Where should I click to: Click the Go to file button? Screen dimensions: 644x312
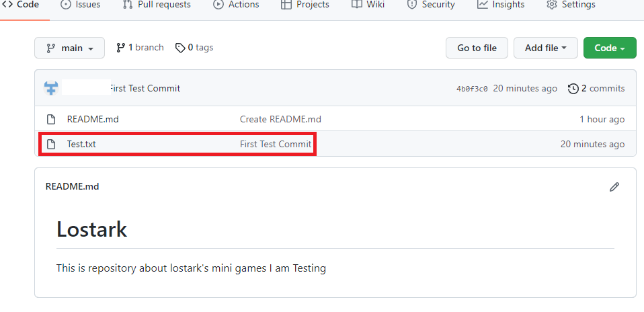(x=477, y=48)
